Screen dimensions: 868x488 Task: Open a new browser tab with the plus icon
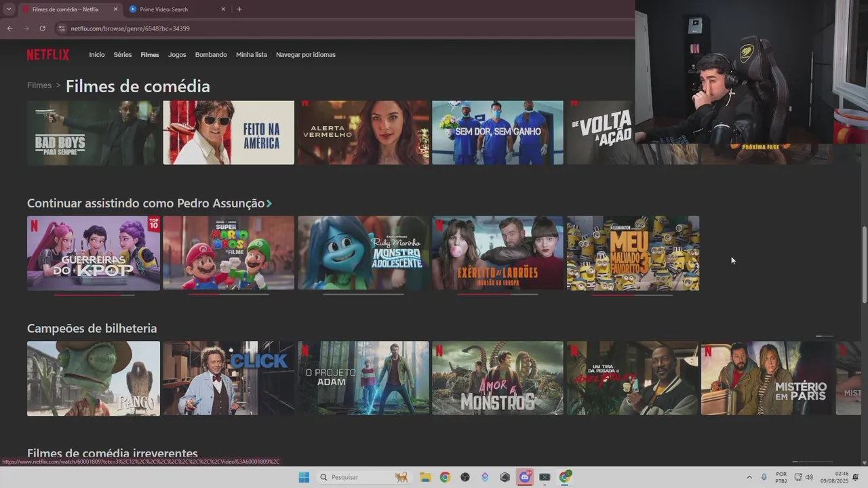239,9
